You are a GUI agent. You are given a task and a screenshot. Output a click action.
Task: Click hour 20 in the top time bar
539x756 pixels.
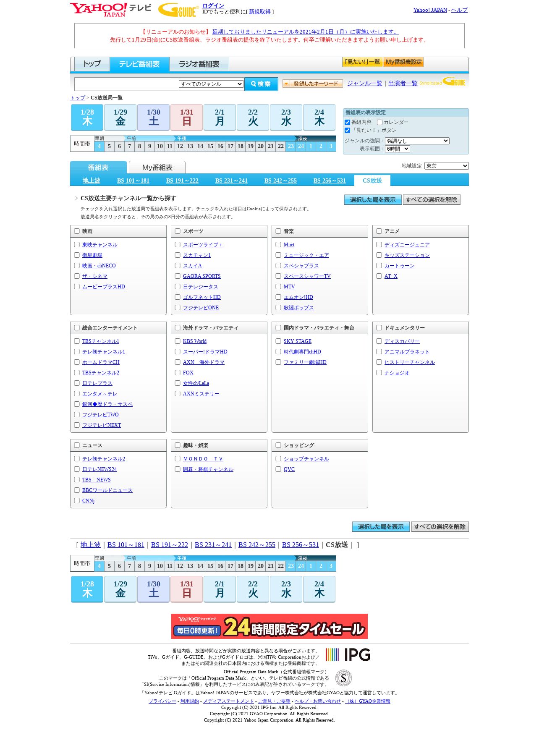(x=261, y=146)
